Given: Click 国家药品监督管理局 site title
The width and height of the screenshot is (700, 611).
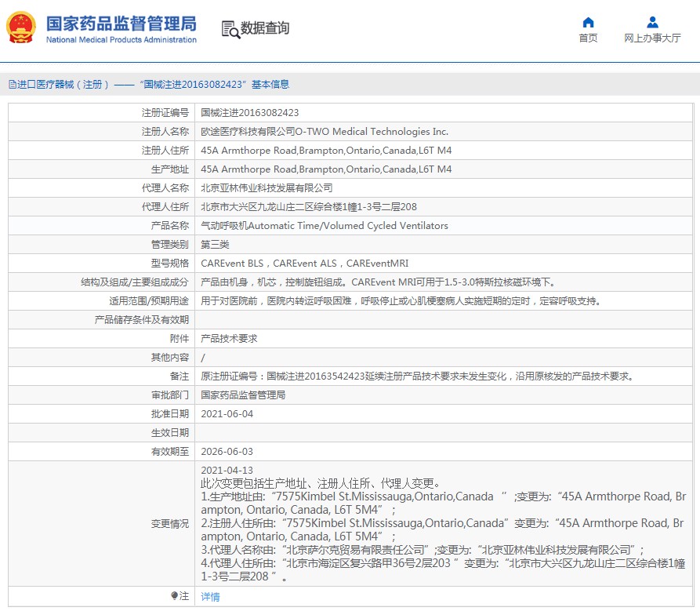Looking at the screenshot, I should point(122,24).
